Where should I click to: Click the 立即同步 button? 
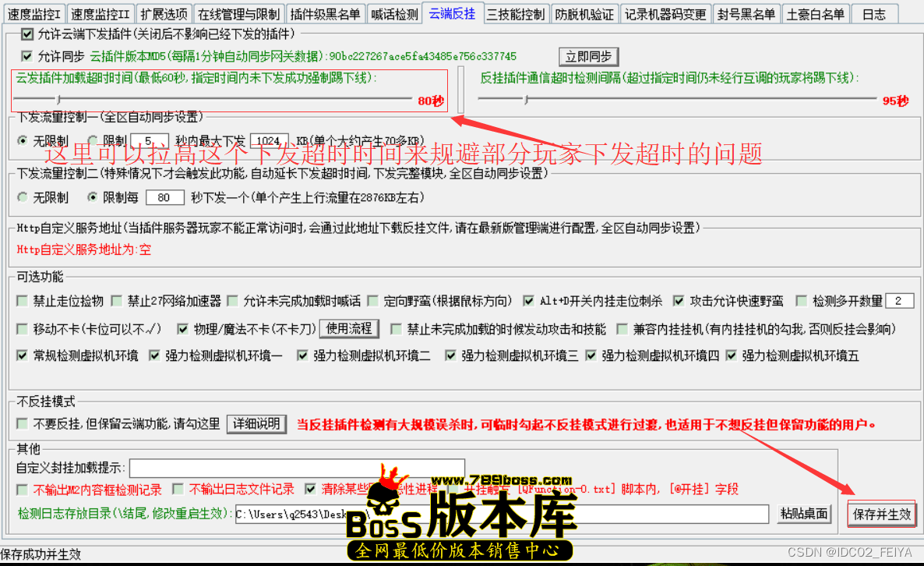point(588,56)
